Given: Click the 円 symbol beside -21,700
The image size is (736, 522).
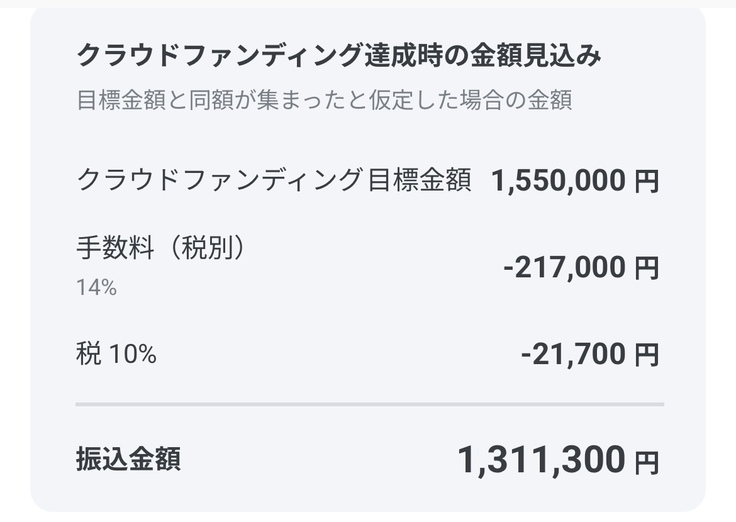Looking at the screenshot, I should tap(647, 355).
